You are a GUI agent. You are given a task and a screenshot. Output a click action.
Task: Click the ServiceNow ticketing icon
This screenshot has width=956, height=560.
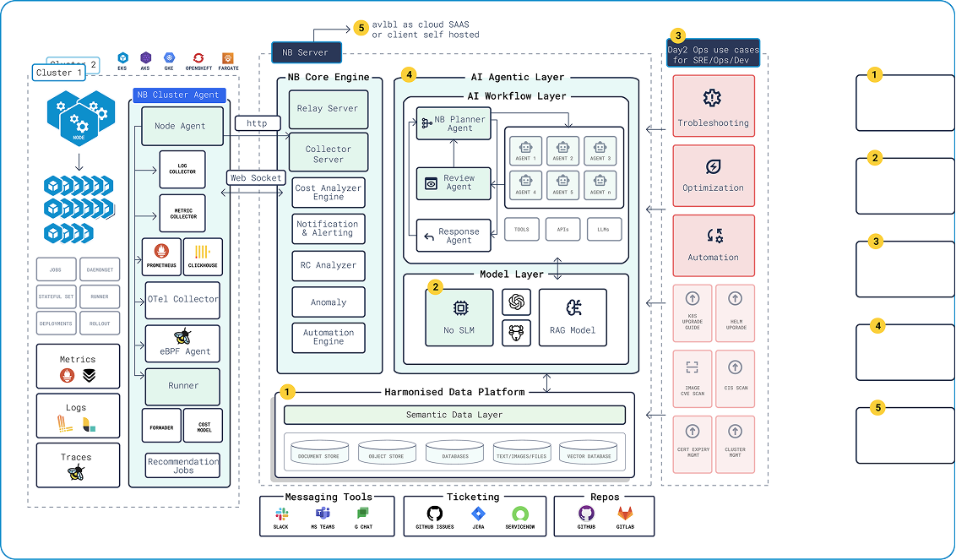coord(520,514)
